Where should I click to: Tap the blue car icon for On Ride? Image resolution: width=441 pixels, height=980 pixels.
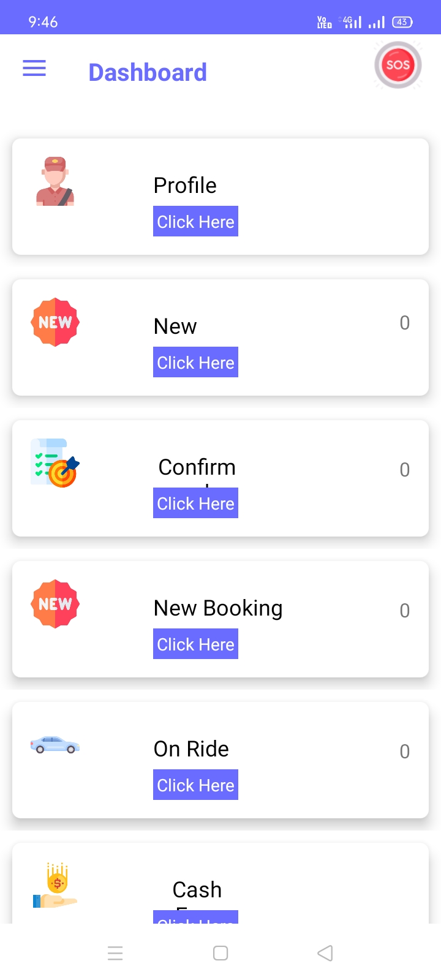point(55,745)
